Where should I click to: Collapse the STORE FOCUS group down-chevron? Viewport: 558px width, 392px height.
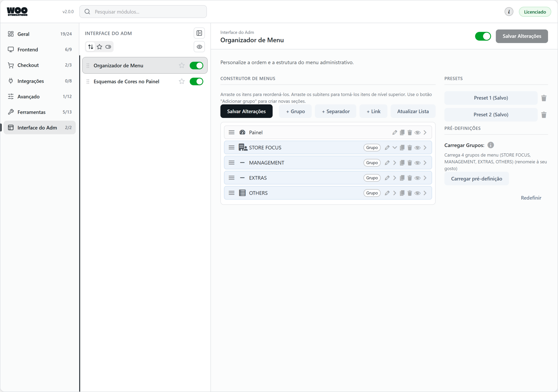click(x=395, y=148)
